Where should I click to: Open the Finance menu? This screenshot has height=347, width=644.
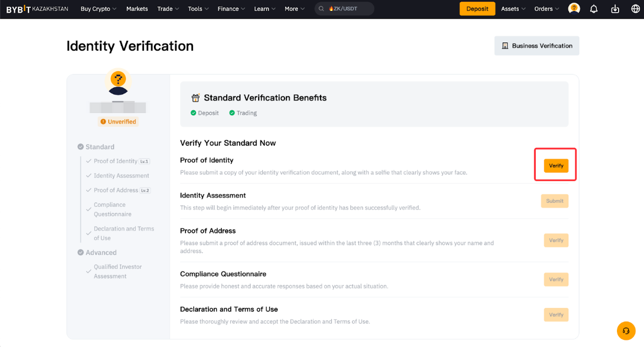231,9
